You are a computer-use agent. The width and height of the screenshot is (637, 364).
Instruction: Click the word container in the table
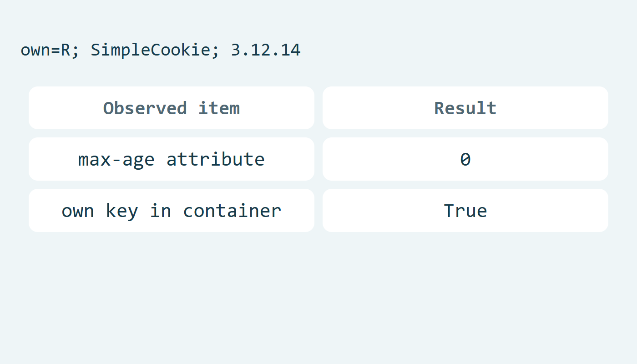pos(233,211)
